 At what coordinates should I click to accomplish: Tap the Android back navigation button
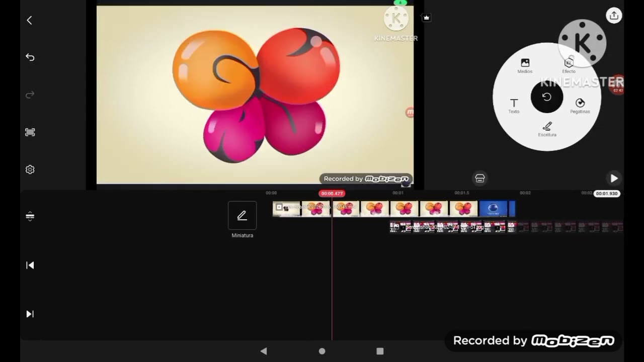pyautogui.click(x=264, y=351)
